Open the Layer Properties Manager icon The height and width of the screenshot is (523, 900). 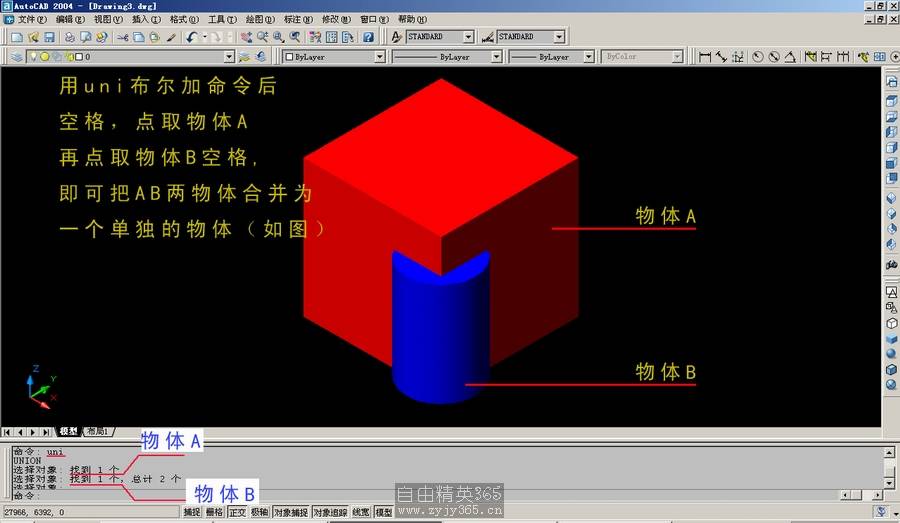tap(17, 57)
